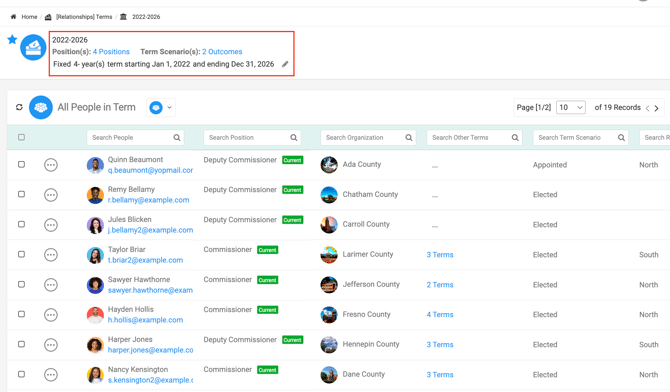Click the 2022-2026 breadcrumb

(146, 17)
